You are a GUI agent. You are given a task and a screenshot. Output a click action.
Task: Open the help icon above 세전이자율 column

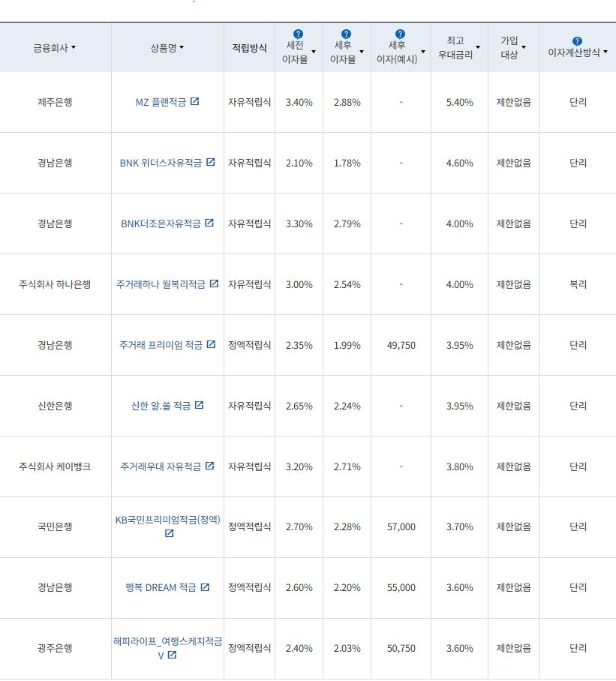coord(296,33)
